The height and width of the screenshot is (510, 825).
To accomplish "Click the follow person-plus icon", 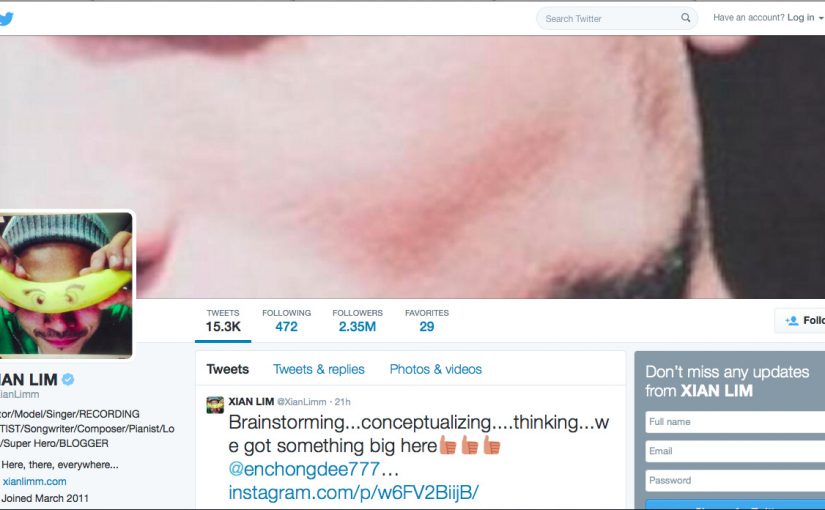I will (791, 321).
